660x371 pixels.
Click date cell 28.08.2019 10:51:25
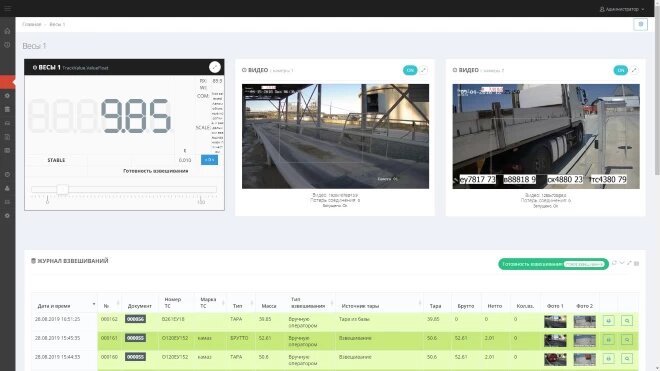coord(57,319)
